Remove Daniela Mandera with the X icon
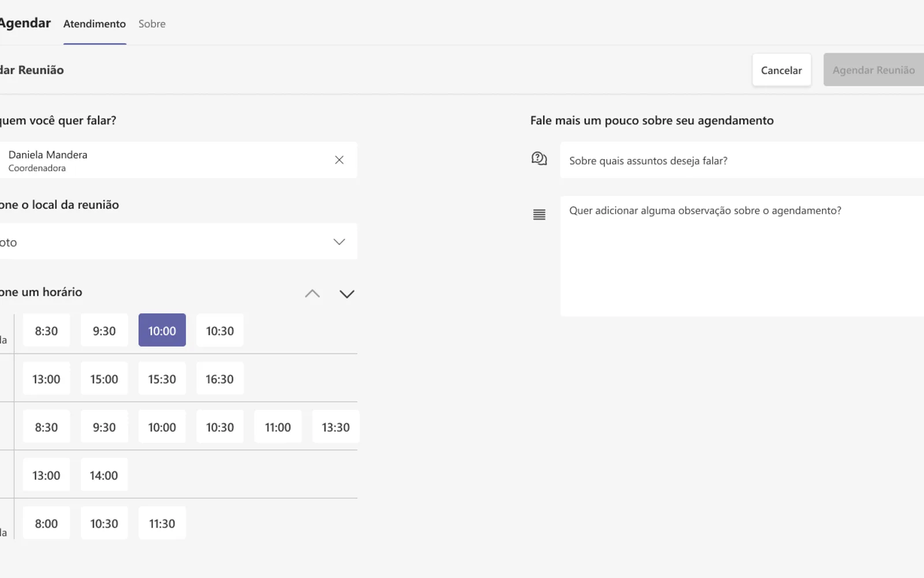The height and width of the screenshot is (578, 924). pyautogui.click(x=339, y=160)
